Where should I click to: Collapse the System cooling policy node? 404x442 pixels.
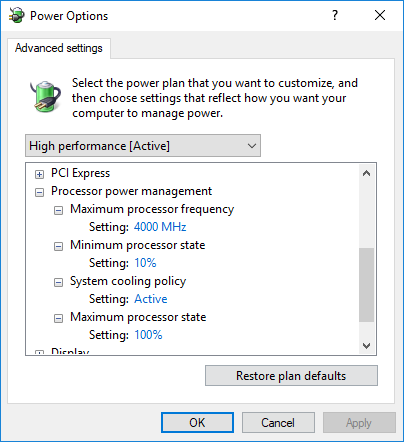[58, 282]
